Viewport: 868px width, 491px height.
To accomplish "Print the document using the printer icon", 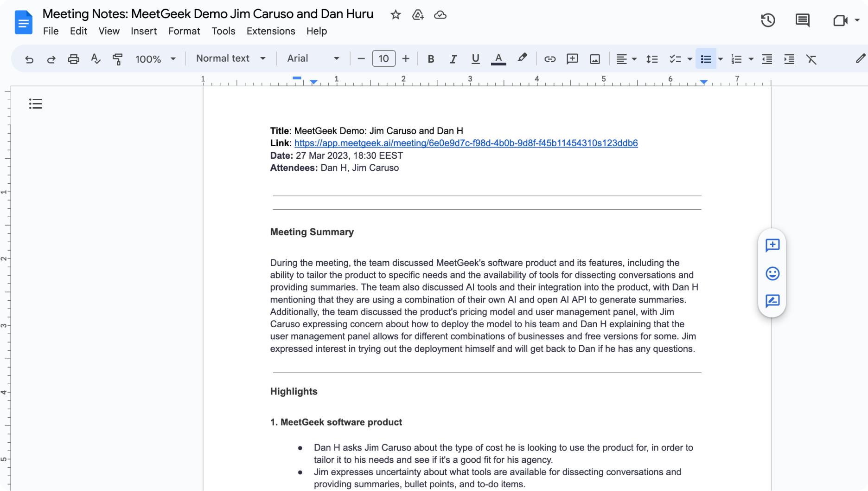I will click(73, 59).
